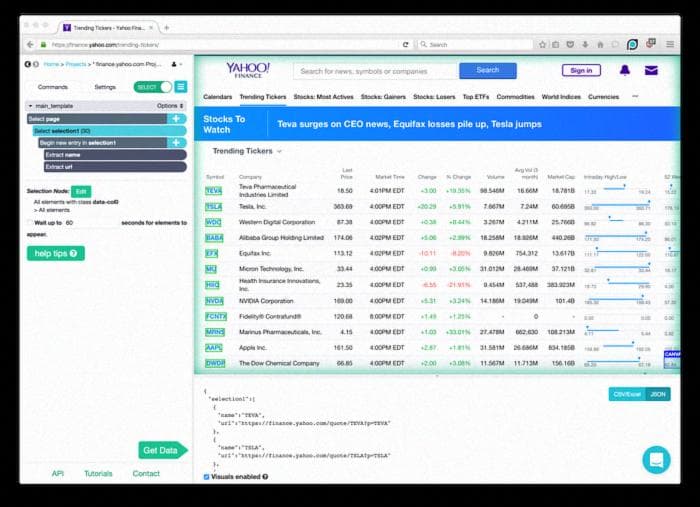Open the browser hamburger menu
700x507 pixels.
click(670, 44)
